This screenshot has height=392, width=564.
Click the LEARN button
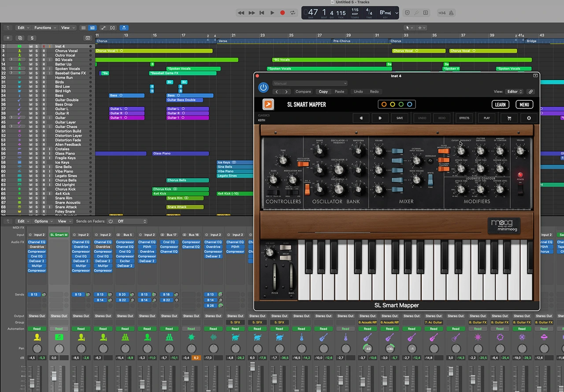point(500,104)
